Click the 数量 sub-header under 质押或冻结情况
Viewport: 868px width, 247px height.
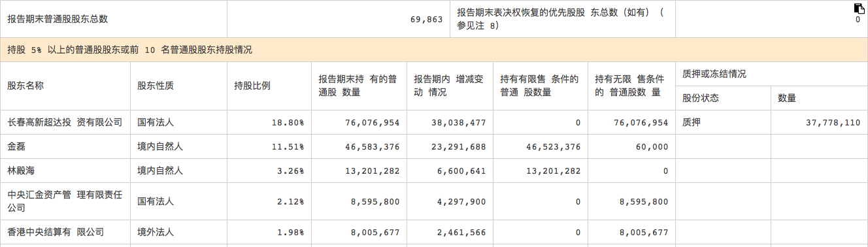tap(787, 98)
